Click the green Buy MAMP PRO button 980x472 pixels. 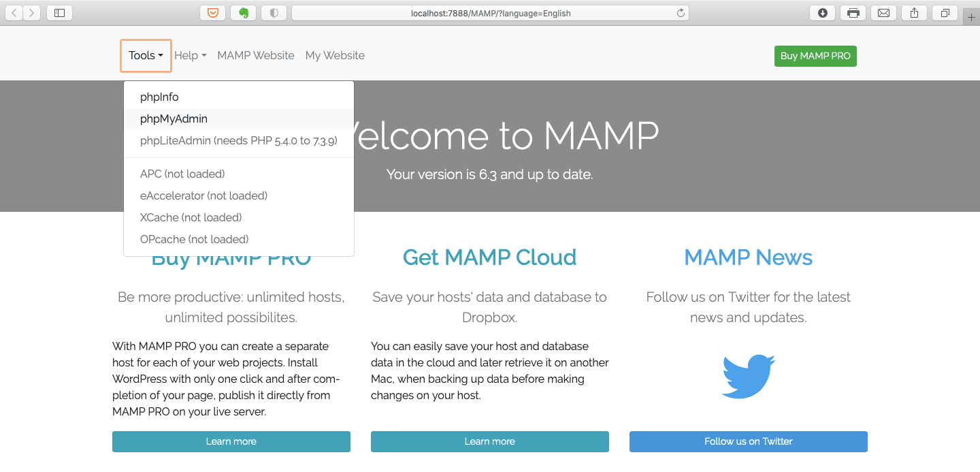coord(815,56)
